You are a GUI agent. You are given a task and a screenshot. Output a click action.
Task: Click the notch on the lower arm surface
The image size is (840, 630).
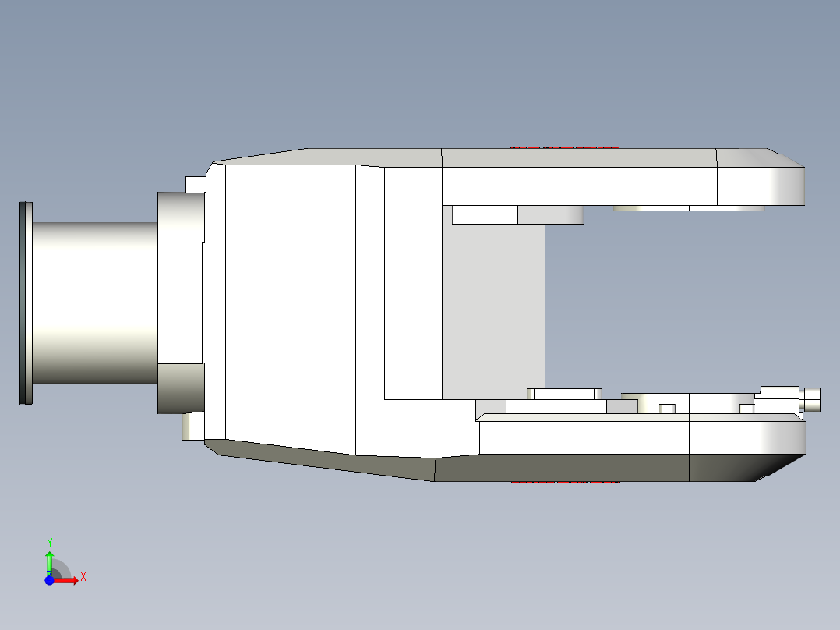[x=666, y=407]
